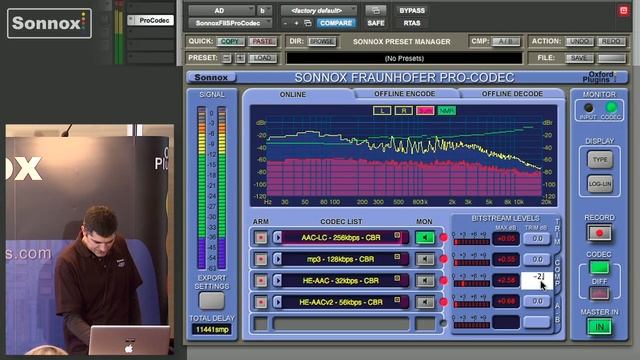Viewport: 640px width, 360px height.
Task: Click bitstream level meter of HE-AACv2 row
Action: (x=471, y=304)
